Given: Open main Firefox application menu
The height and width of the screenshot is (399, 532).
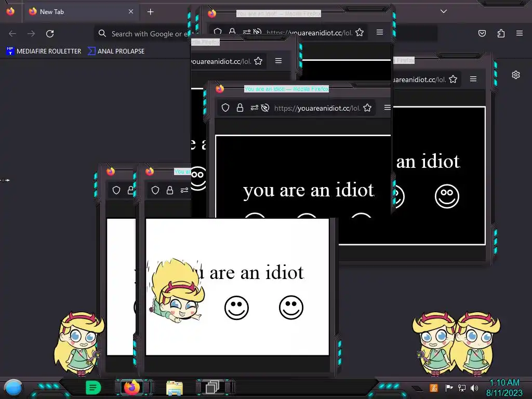Looking at the screenshot, I should click(x=520, y=33).
